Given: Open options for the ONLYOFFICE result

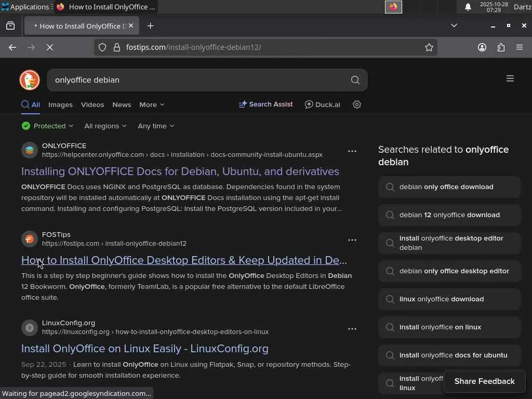Looking at the screenshot, I should click(x=352, y=151).
